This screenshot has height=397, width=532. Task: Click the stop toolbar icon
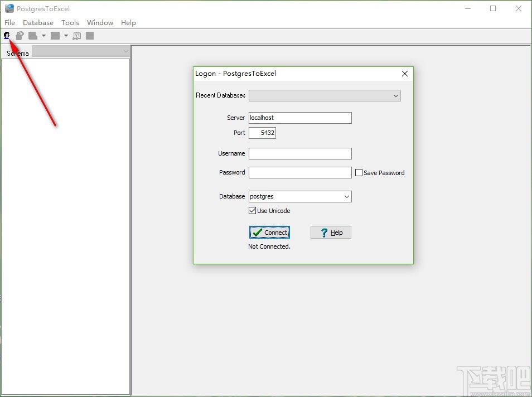(x=89, y=36)
